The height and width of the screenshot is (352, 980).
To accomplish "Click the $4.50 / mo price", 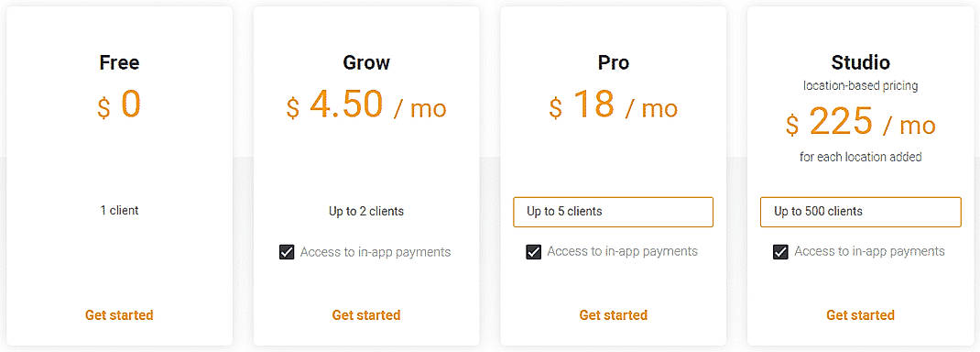I will (366, 105).
